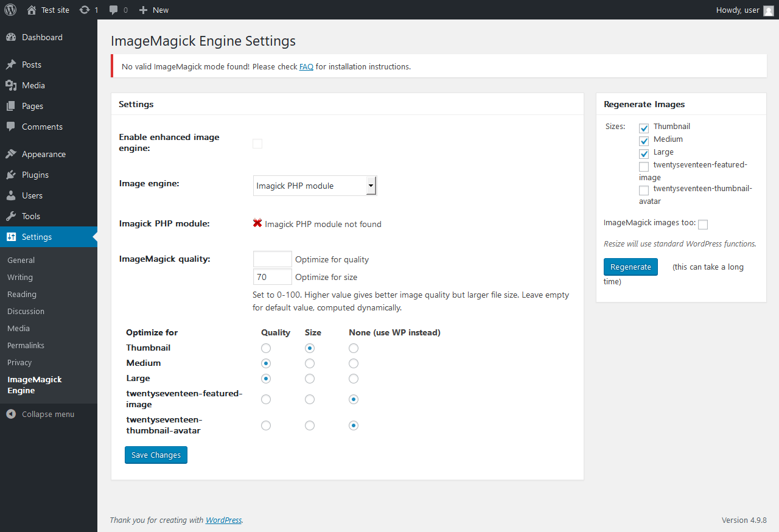The height and width of the screenshot is (532, 779).
Task: Click the user avatar in top bar
Action: pos(768,10)
